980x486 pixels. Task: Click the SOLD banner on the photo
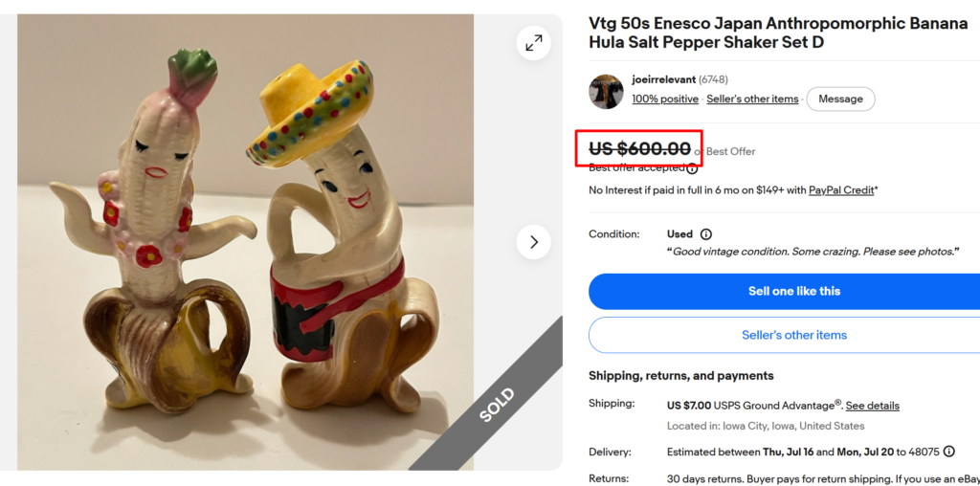coord(497,404)
